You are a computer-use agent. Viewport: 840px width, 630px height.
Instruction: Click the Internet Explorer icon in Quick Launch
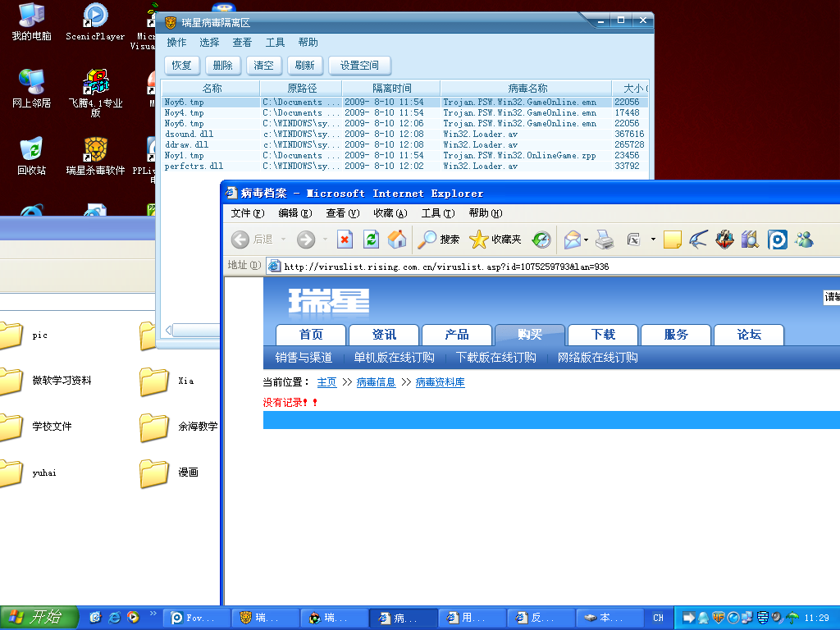[x=114, y=617]
